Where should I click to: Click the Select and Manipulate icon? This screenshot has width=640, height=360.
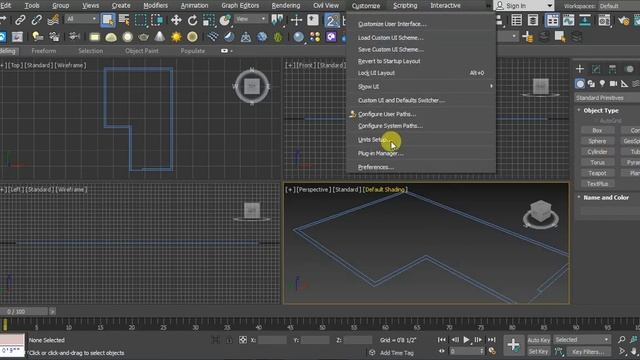pyautogui.click(x=296, y=20)
